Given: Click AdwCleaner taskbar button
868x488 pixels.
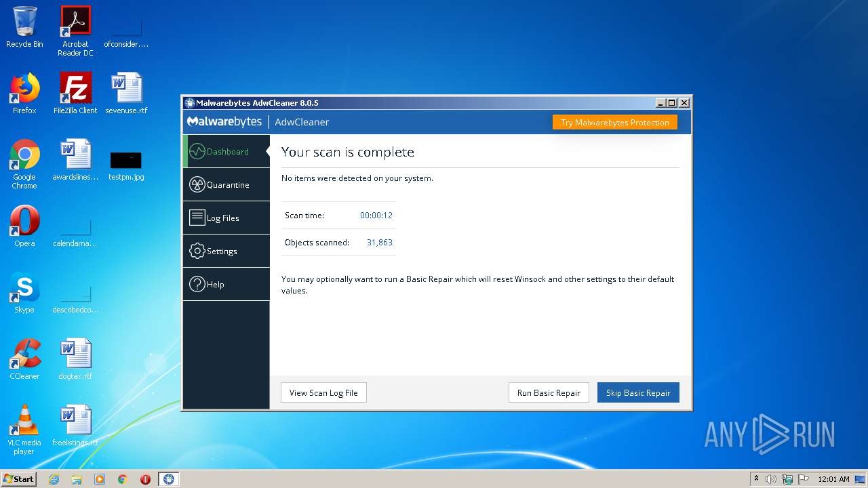Looking at the screenshot, I should (x=169, y=479).
